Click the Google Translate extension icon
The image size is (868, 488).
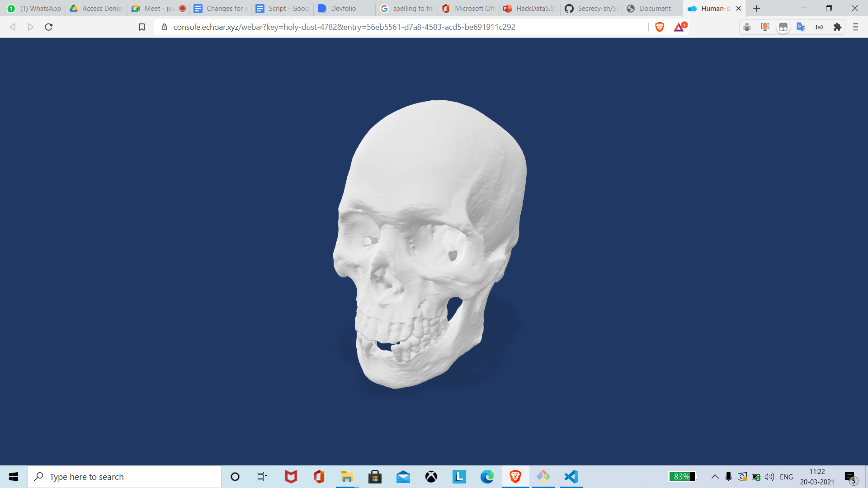point(801,27)
